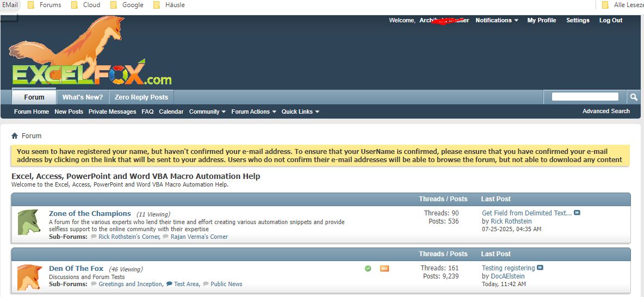
Task: Open the EMail bookmark
Action: coord(9,5)
